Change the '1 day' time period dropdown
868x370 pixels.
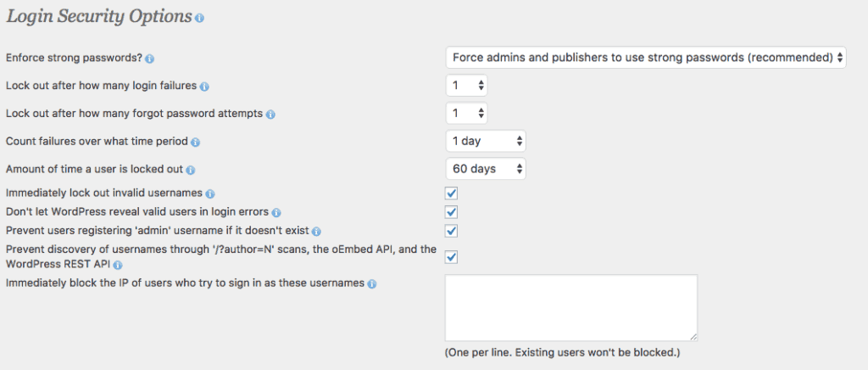tap(486, 141)
